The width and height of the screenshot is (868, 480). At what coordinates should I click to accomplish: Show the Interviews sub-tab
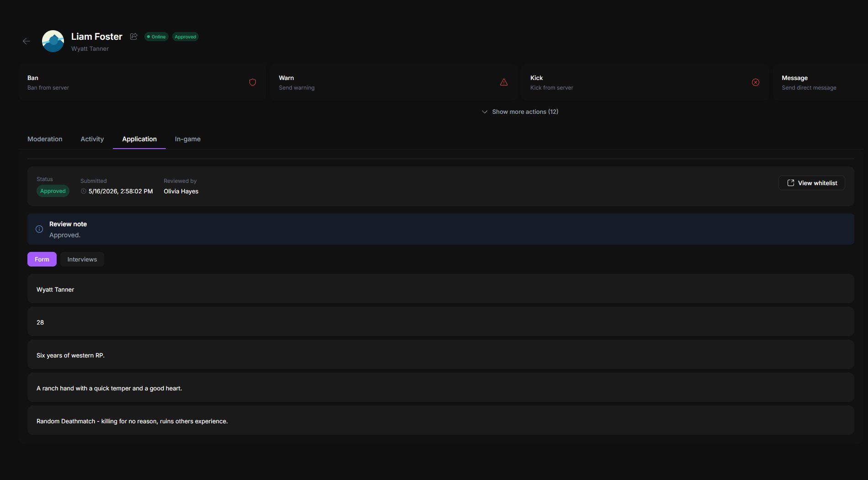point(82,259)
